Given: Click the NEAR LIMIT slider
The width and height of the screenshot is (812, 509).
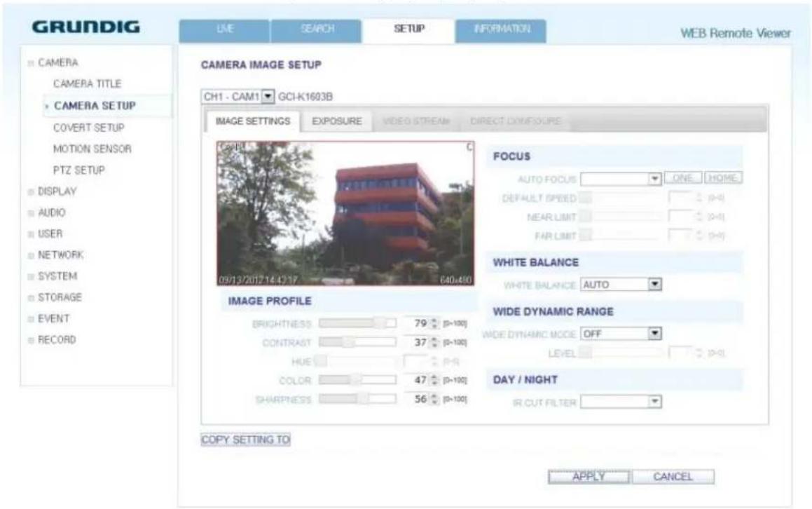Looking at the screenshot, I should tap(621, 217).
